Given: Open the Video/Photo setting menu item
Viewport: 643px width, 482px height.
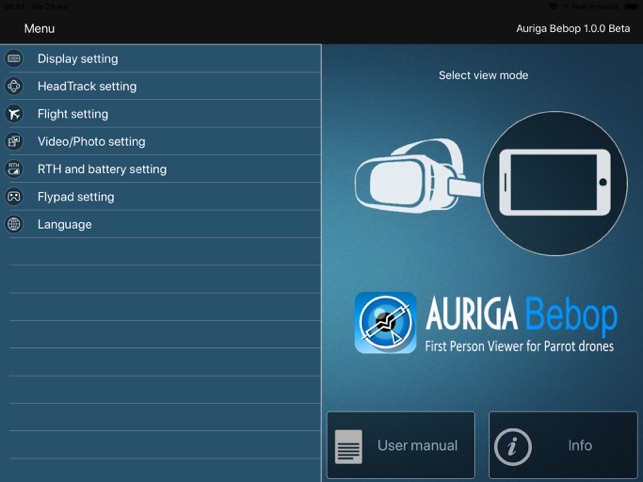Looking at the screenshot, I should [160, 141].
